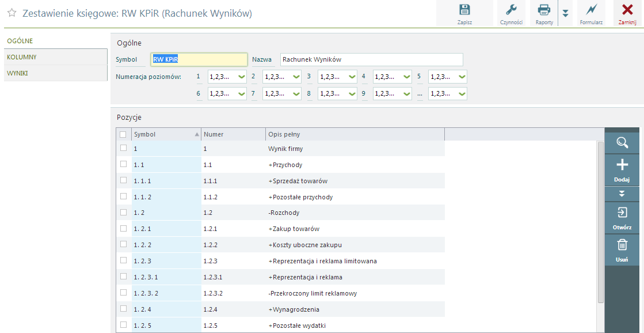Screen dimensions: 644x333
Task: Check the +Wynagrodzenia row checkbox
Action: [123, 308]
